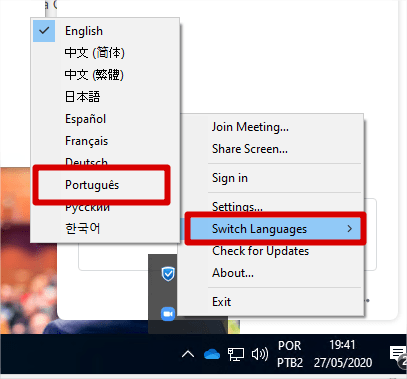This screenshot has height=379, width=407.
Task: Switch language to Français
Action: (105, 141)
